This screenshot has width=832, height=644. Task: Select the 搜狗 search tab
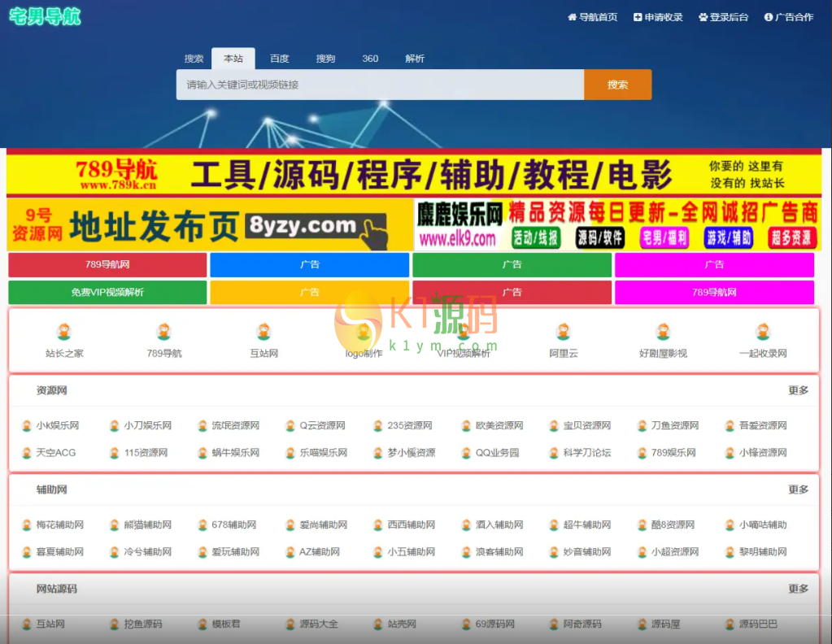325,59
